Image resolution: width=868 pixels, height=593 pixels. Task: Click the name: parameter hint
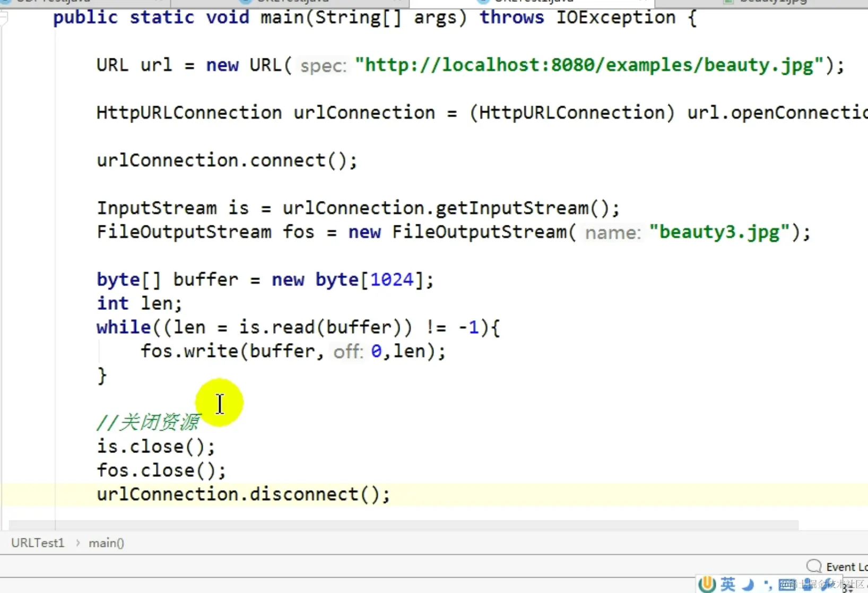[x=613, y=233]
